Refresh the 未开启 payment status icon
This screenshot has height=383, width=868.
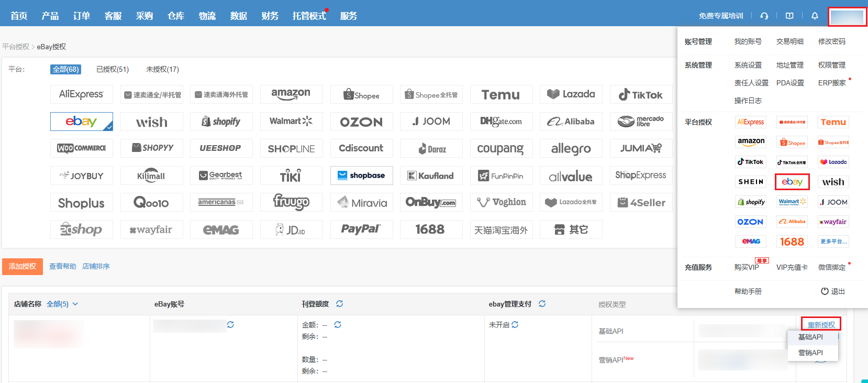[x=515, y=325]
